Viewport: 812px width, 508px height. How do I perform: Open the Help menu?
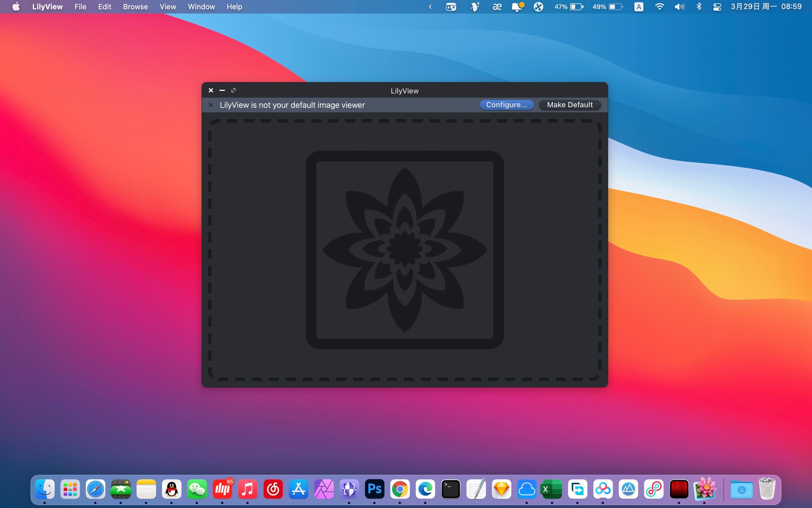(234, 7)
